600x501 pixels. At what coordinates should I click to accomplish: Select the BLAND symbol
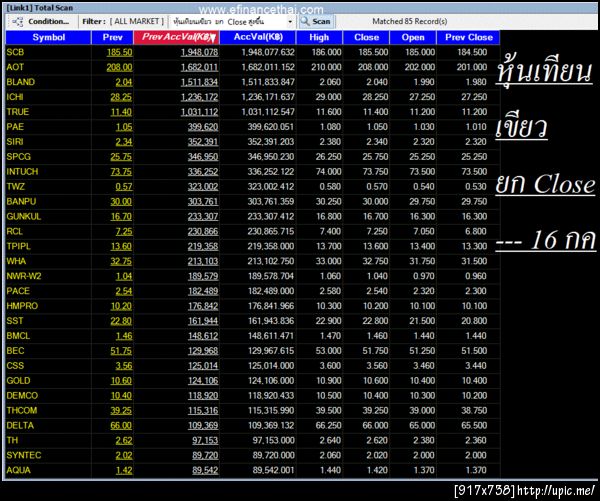(x=21, y=82)
